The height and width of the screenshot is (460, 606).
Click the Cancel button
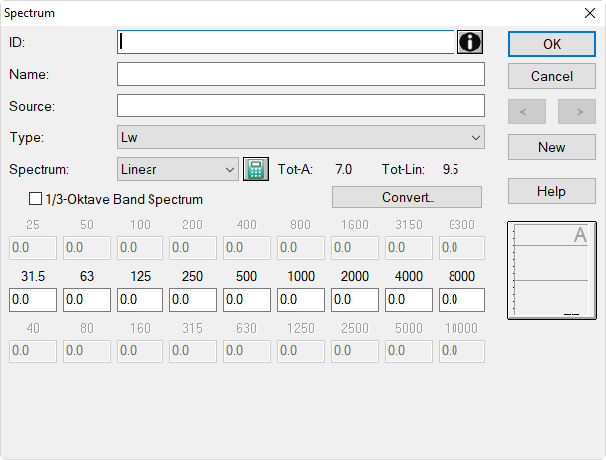click(552, 76)
